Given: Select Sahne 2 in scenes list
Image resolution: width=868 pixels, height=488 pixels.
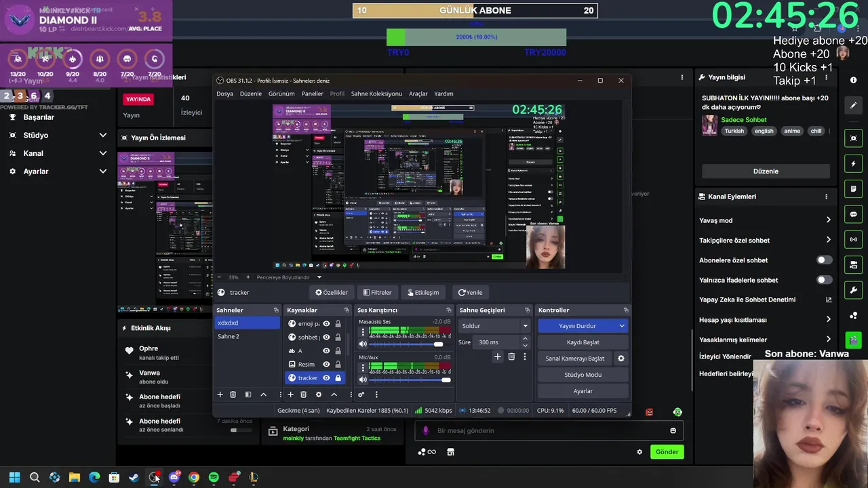Looking at the screenshot, I should tap(247, 336).
